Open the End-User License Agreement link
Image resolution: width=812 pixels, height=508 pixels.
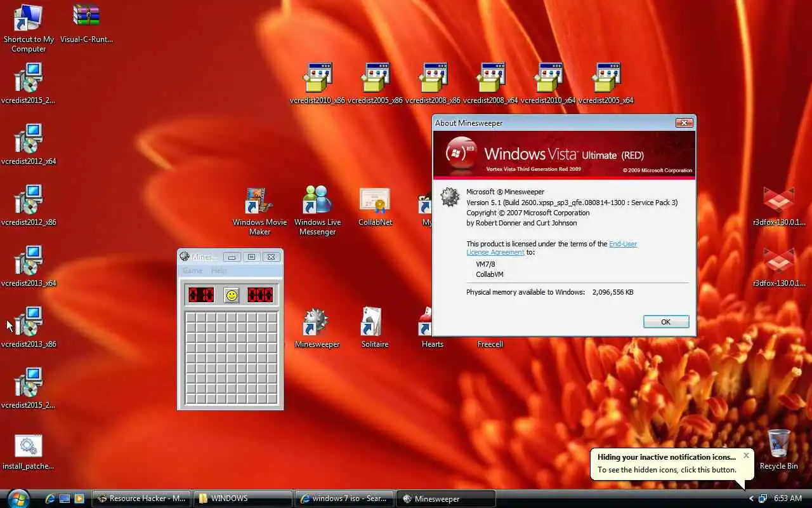pyautogui.click(x=551, y=248)
